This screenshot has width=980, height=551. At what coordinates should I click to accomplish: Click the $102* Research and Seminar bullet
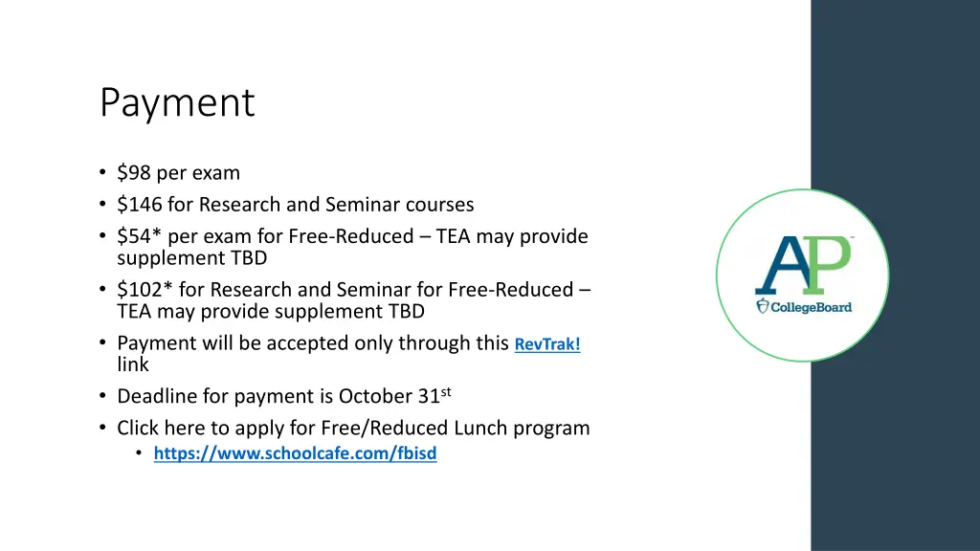[x=354, y=300]
